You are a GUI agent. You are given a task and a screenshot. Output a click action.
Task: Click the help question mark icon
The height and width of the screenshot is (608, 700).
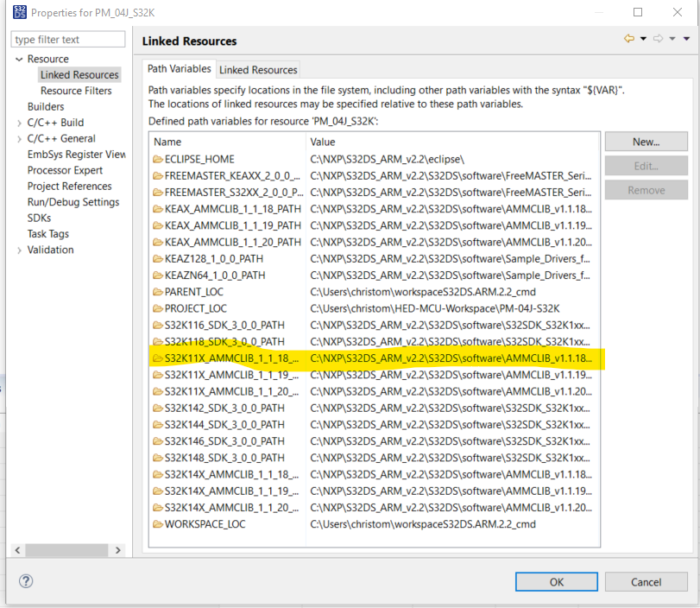(x=26, y=581)
